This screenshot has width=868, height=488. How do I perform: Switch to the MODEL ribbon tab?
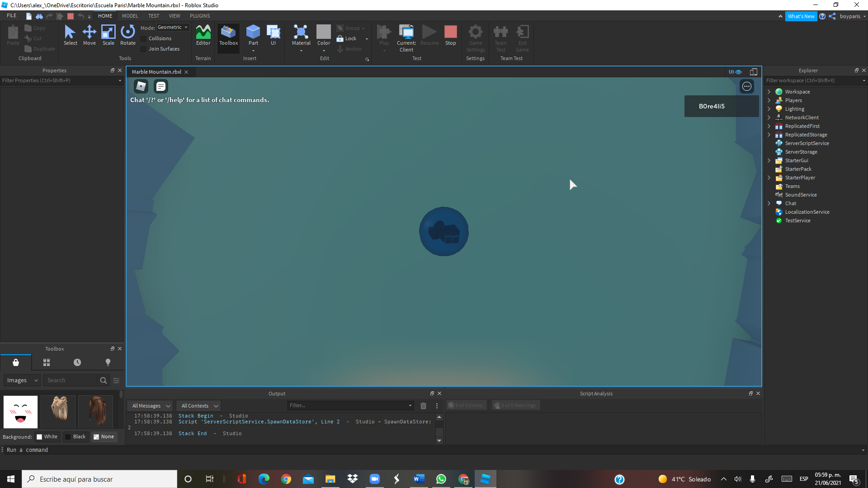(130, 16)
